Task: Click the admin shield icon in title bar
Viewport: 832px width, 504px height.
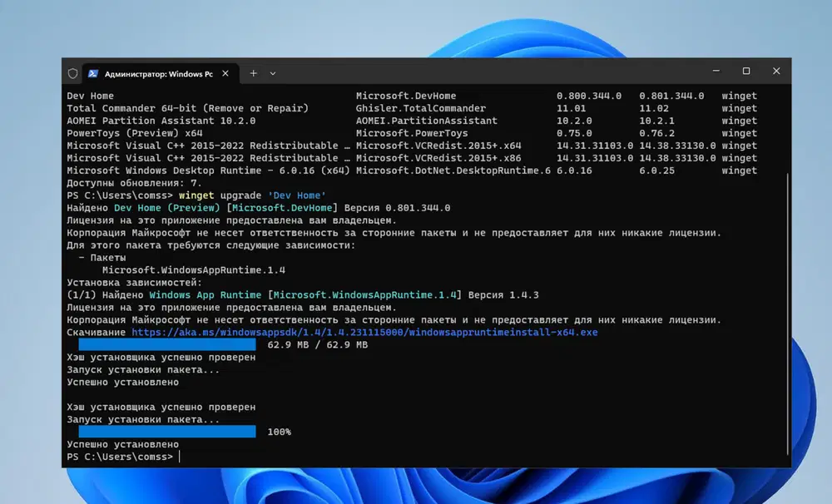Action: [72, 74]
